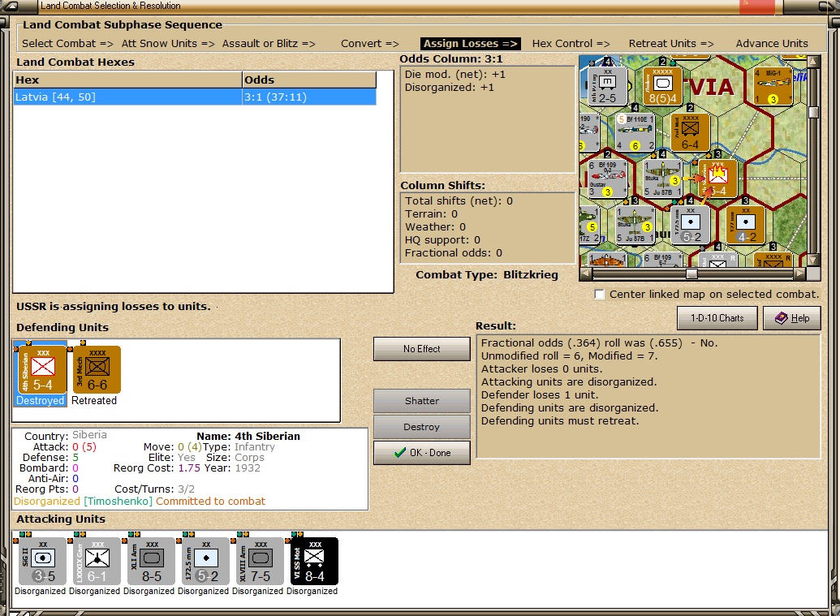The image size is (840, 616).
Task: Click map horizontal scrollbar right arrow
Action: (x=800, y=274)
